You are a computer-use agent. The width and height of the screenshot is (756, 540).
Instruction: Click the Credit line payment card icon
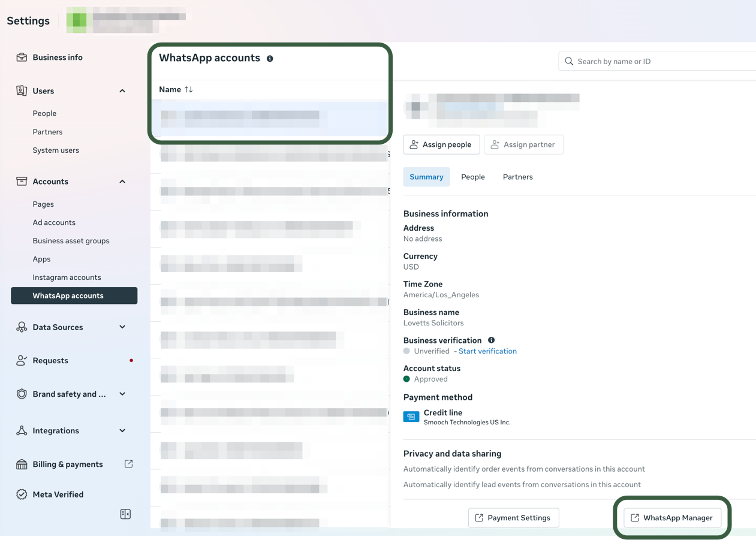point(411,417)
